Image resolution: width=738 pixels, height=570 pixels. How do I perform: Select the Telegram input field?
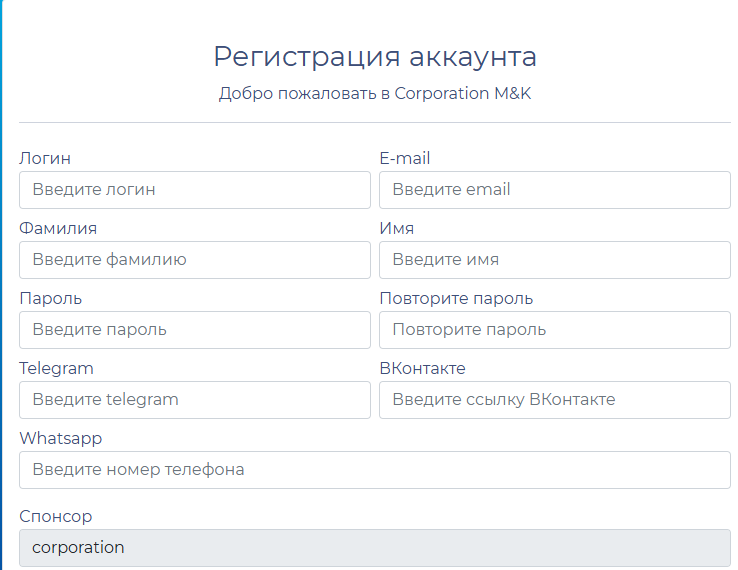point(194,399)
